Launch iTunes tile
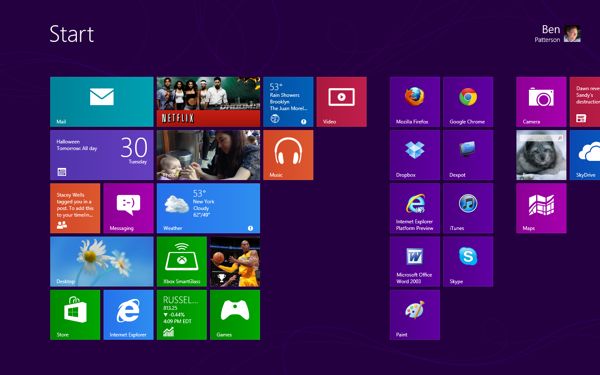 point(468,208)
